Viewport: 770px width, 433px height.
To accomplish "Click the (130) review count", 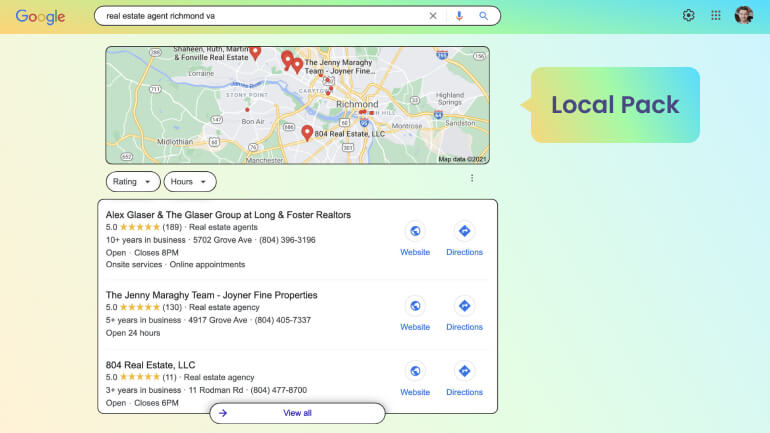I will pyautogui.click(x=172, y=307).
